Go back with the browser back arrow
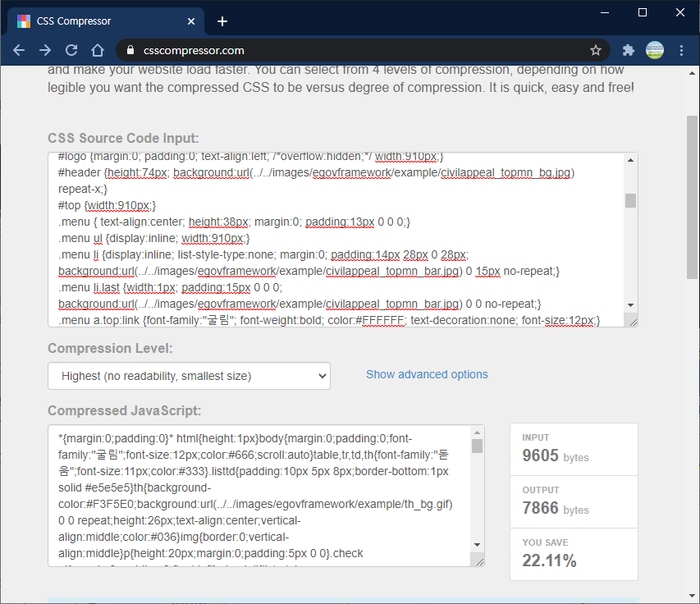This screenshot has height=604, width=700. 19,50
